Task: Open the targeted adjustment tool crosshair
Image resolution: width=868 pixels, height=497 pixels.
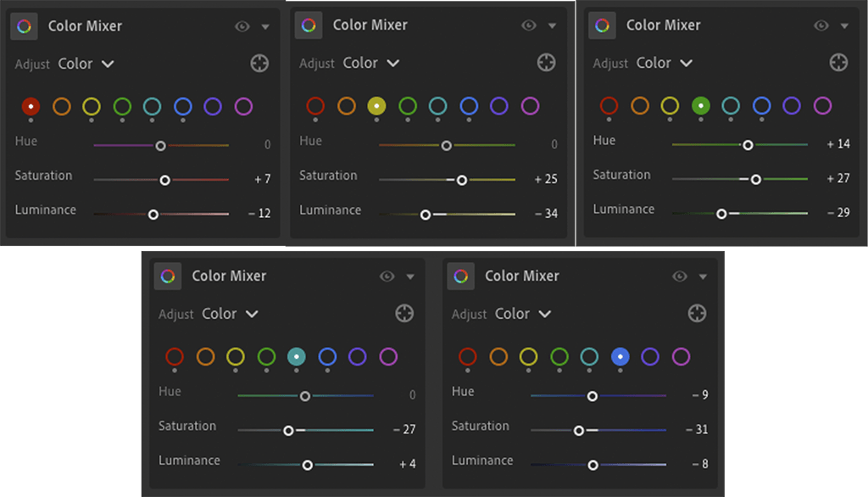Action: 259,63
